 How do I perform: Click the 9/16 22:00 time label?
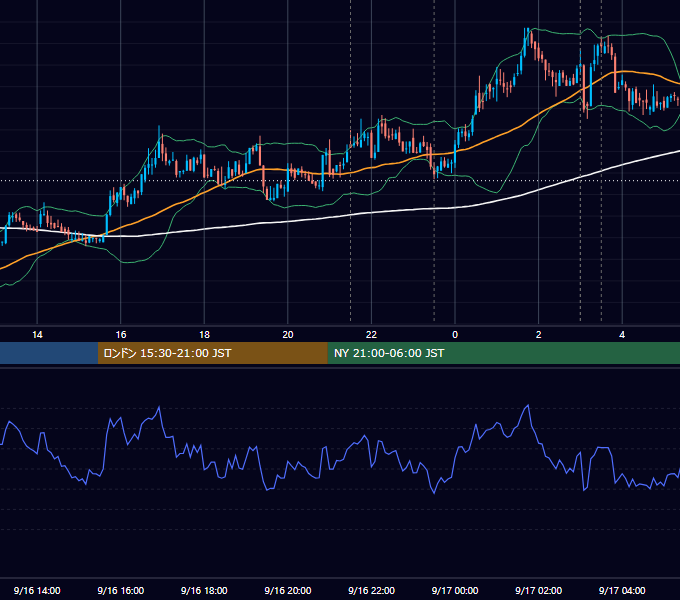(x=372, y=590)
